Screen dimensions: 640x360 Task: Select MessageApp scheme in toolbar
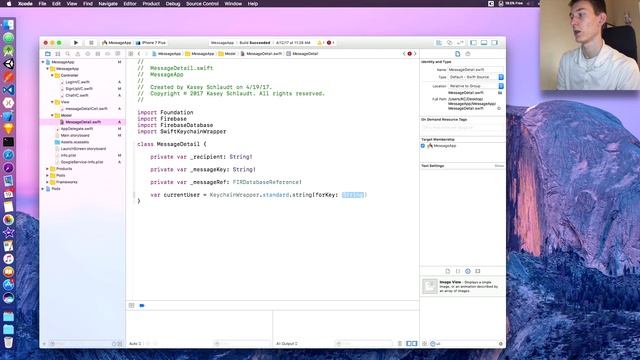click(x=117, y=43)
